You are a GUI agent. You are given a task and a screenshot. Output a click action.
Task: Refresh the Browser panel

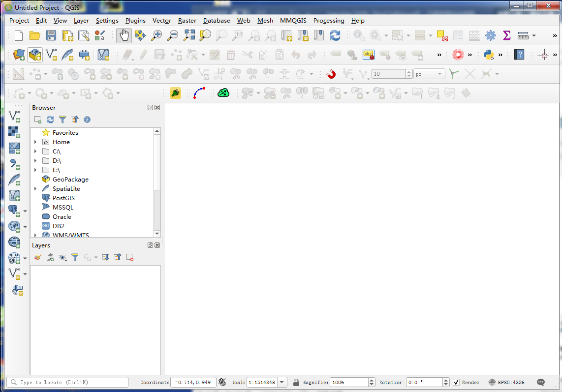click(x=50, y=120)
